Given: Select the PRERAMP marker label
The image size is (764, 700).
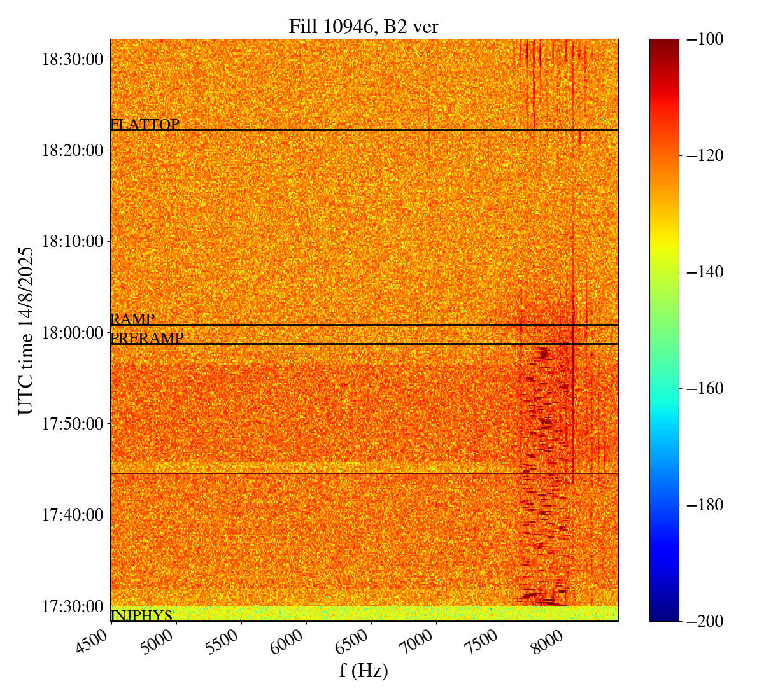Looking at the screenshot, I should click(x=147, y=339).
